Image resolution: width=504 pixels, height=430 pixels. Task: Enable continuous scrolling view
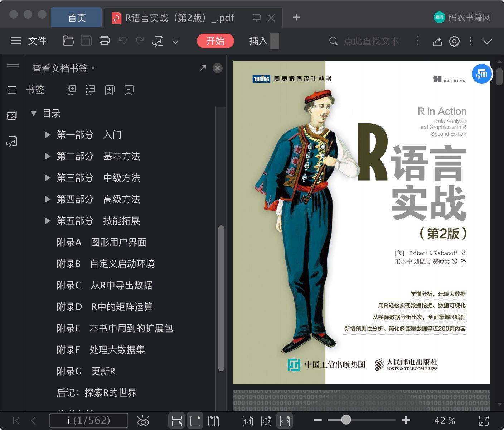point(176,421)
